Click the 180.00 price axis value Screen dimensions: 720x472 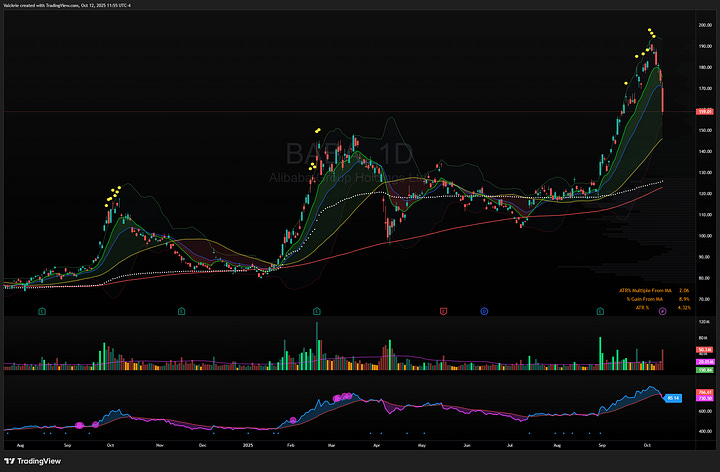click(705, 67)
